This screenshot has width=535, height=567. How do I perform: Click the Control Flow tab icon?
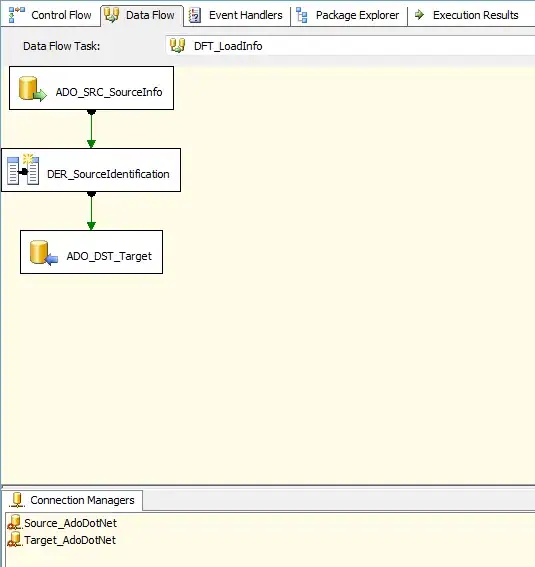coord(17,15)
